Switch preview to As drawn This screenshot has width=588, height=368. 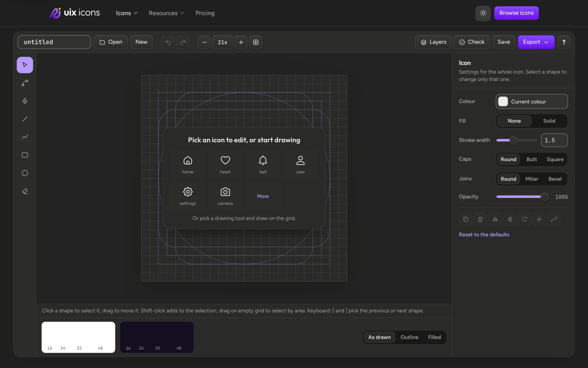(379, 337)
